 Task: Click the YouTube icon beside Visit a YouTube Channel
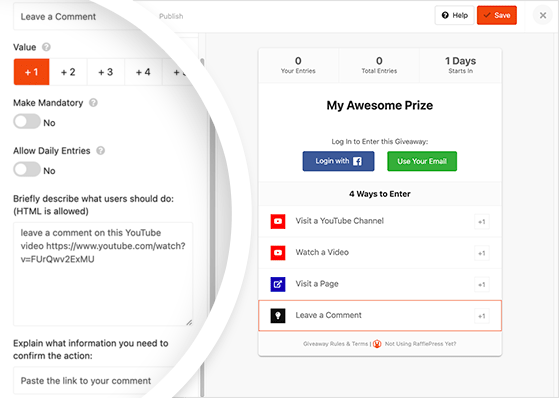pos(278,221)
